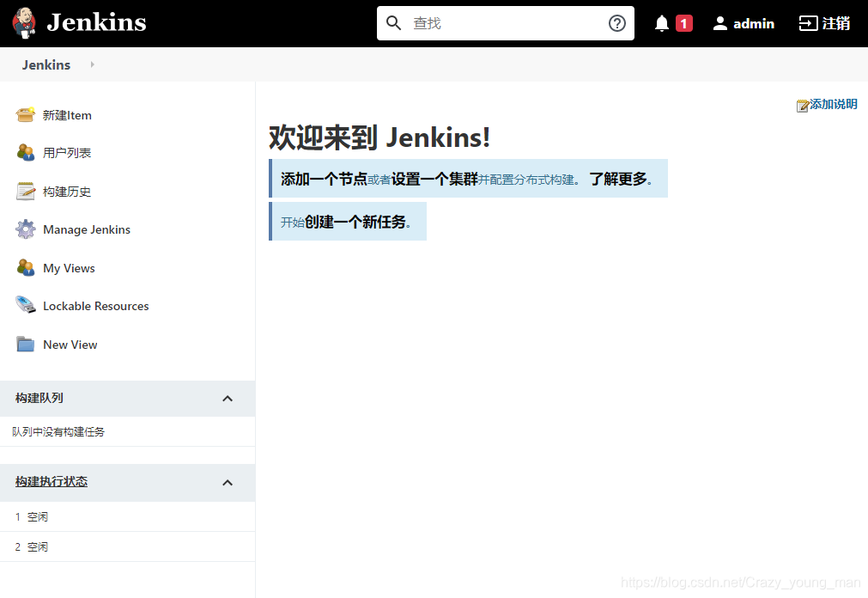This screenshot has height=598, width=868.
Task: Open the 新建Item menu entry
Action: [67, 115]
